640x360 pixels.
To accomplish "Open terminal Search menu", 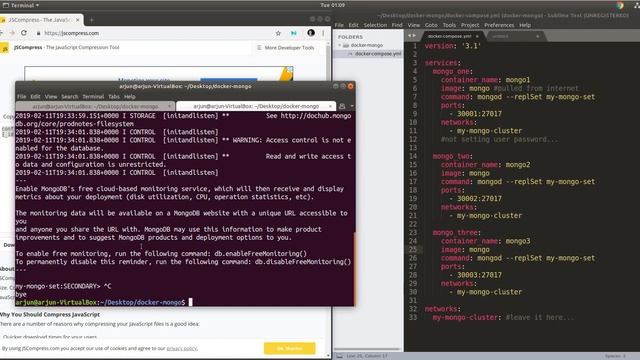I will [70, 97].
